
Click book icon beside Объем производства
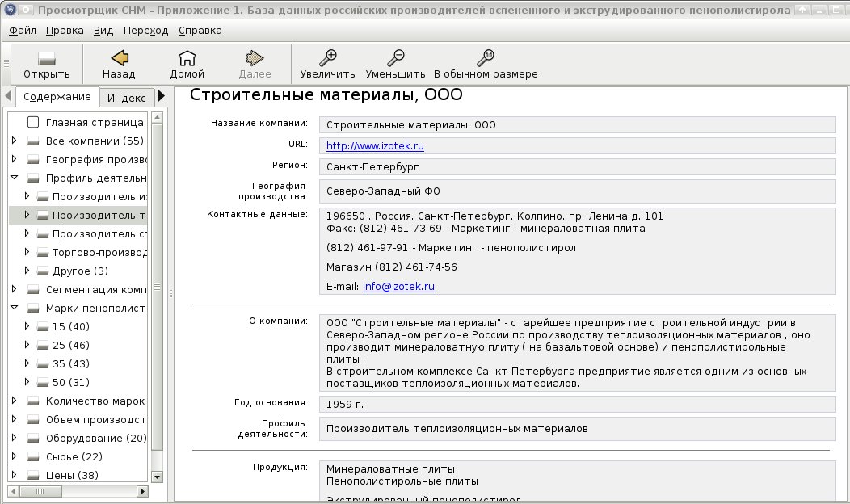pyautogui.click(x=33, y=420)
